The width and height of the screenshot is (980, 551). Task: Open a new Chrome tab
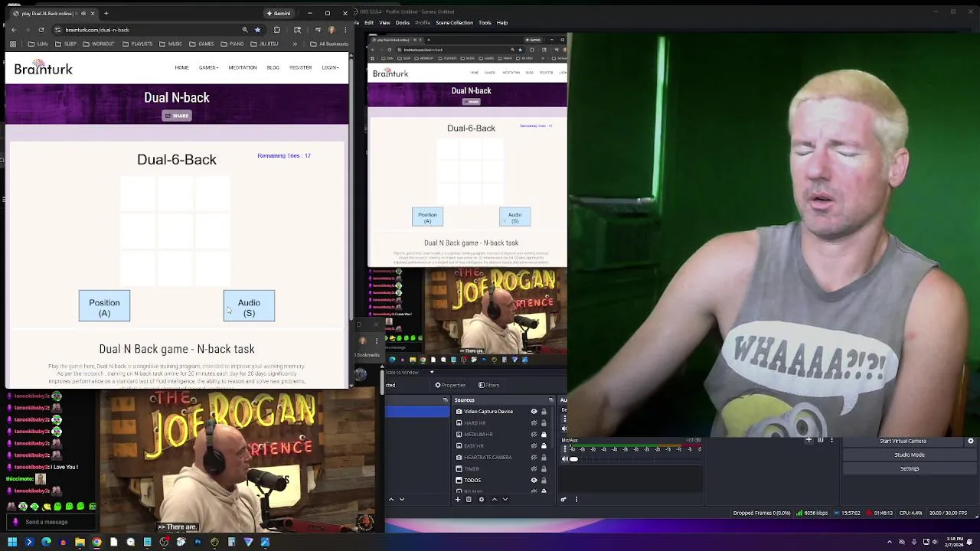(106, 13)
